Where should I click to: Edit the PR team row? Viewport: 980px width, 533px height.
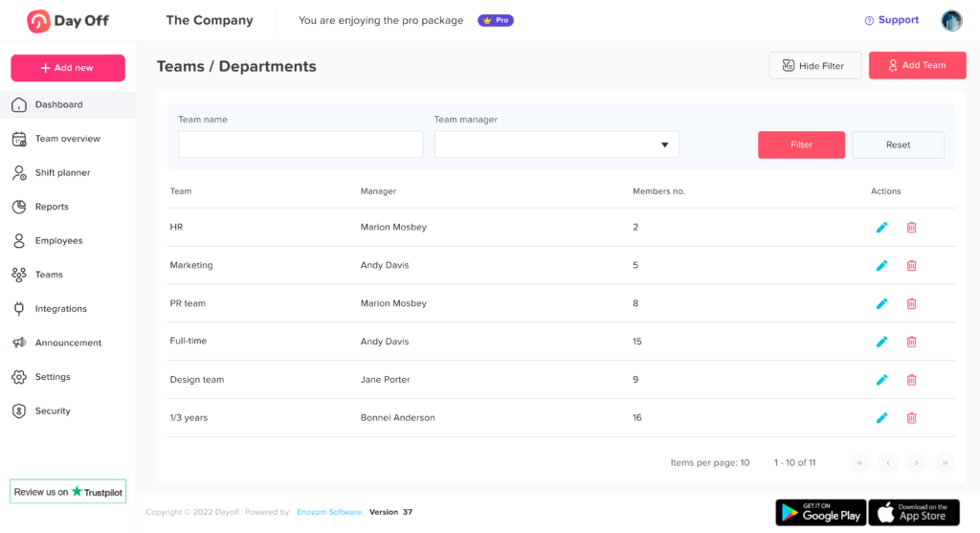881,303
